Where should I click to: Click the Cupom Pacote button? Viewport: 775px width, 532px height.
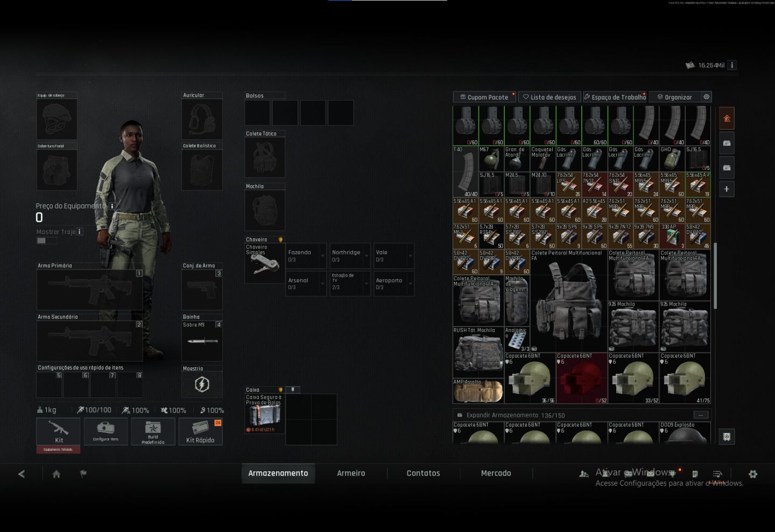click(484, 97)
